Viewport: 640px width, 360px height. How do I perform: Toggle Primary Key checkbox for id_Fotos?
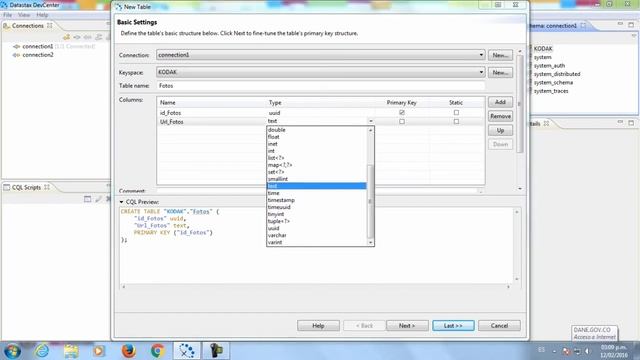pyautogui.click(x=402, y=113)
